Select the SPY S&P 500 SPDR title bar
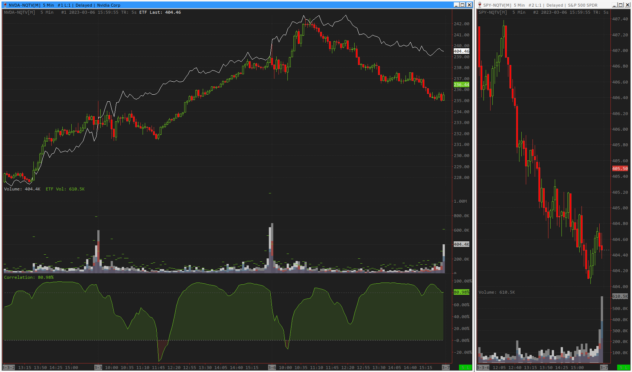The width and height of the screenshot is (632, 372). tap(554, 5)
